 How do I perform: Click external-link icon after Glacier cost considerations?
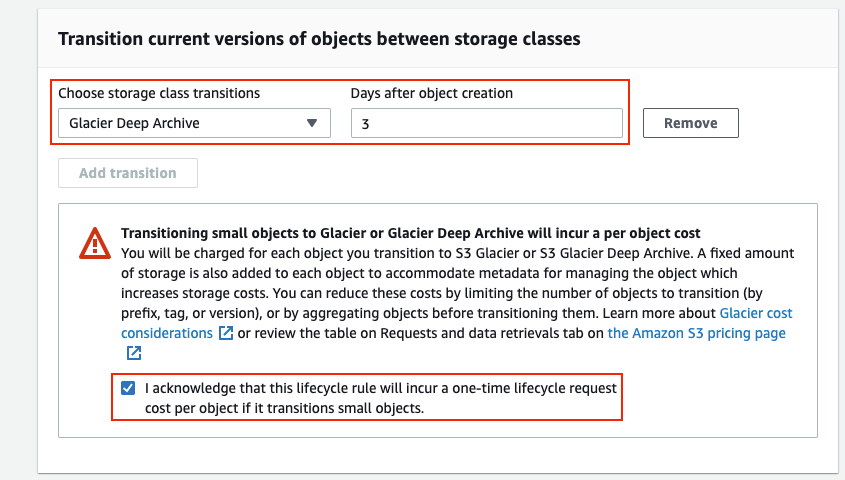pos(226,333)
